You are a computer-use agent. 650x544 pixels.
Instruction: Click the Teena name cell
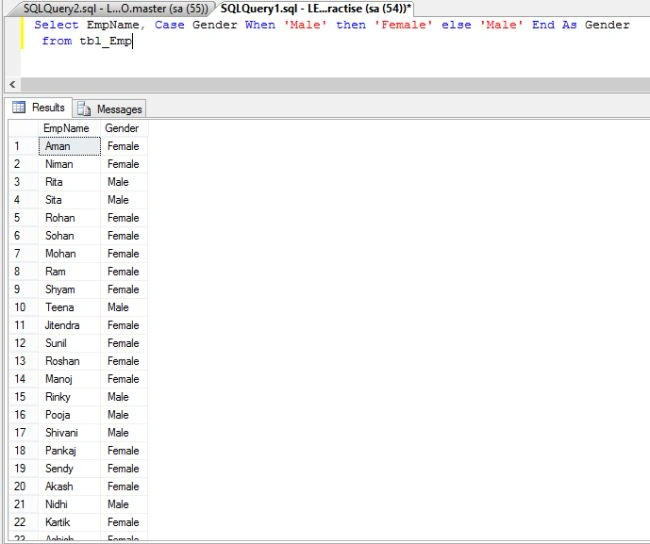click(69, 307)
